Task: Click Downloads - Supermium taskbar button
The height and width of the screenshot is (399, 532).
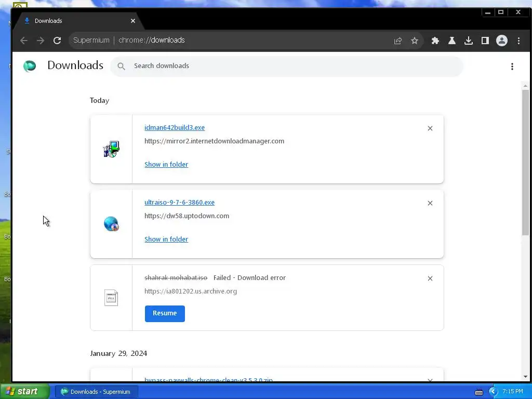Action: pos(96,392)
